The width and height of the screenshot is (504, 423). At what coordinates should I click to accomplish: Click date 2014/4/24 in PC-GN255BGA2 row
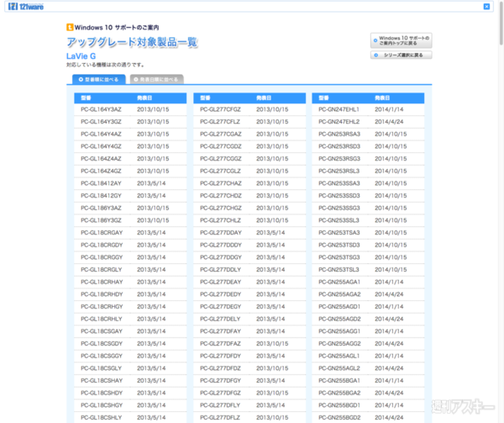click(x=389, y=393)
